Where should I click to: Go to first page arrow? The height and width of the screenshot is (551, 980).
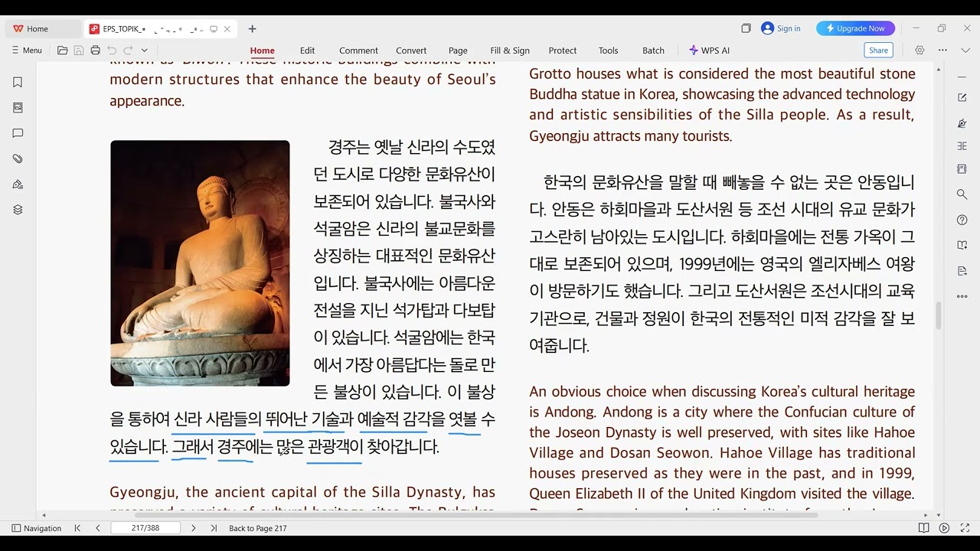pos(77,528)
